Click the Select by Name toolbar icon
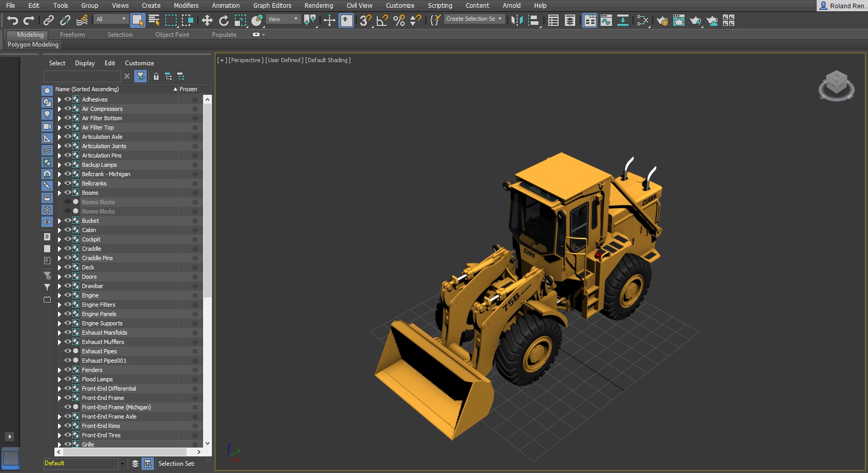 154,20
